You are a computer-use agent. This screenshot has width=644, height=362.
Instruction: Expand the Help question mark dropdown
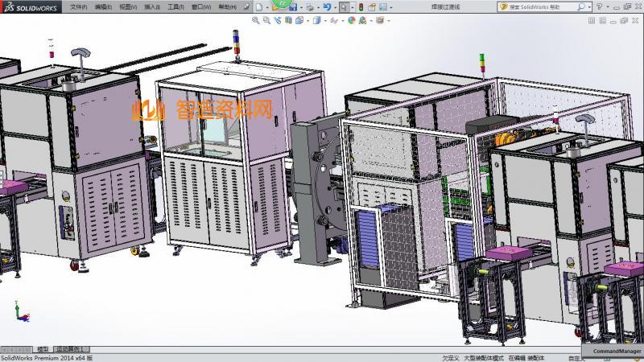(x=608, y=6)
